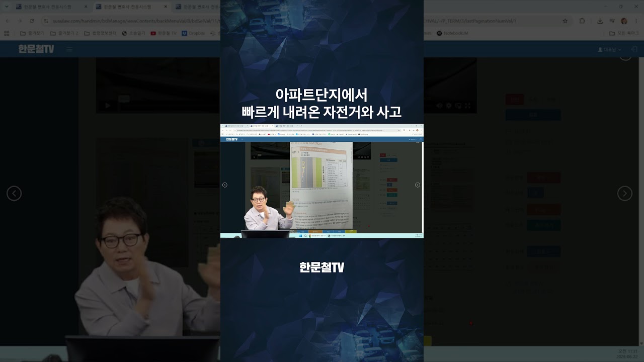Reload the page in the background browser
The image size is (644, 362).
pyautogui.click(x=32, y=21)
